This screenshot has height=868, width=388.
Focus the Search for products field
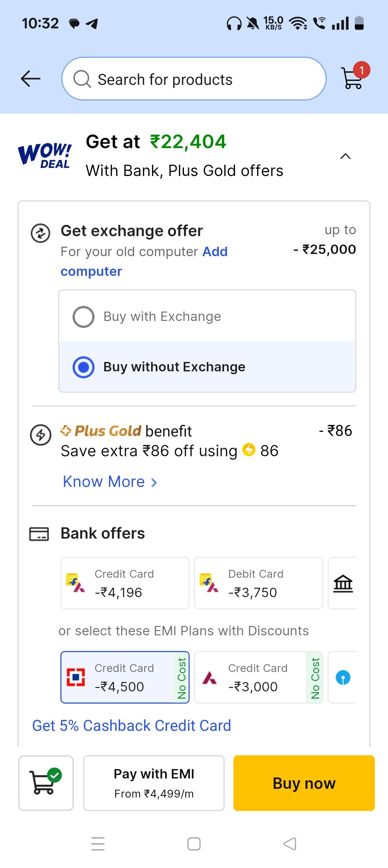pos(194,79)
